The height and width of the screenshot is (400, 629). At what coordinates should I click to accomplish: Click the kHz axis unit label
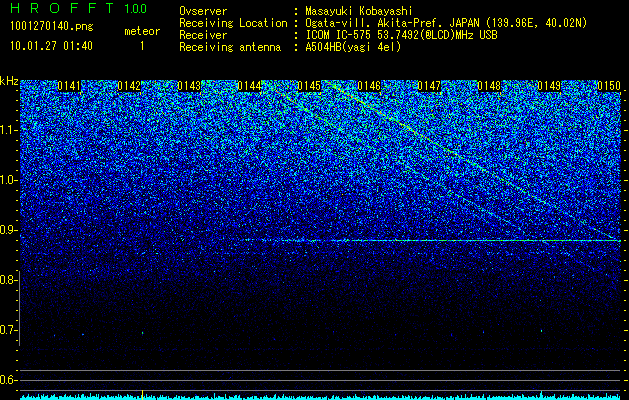(x=9, y=81)
